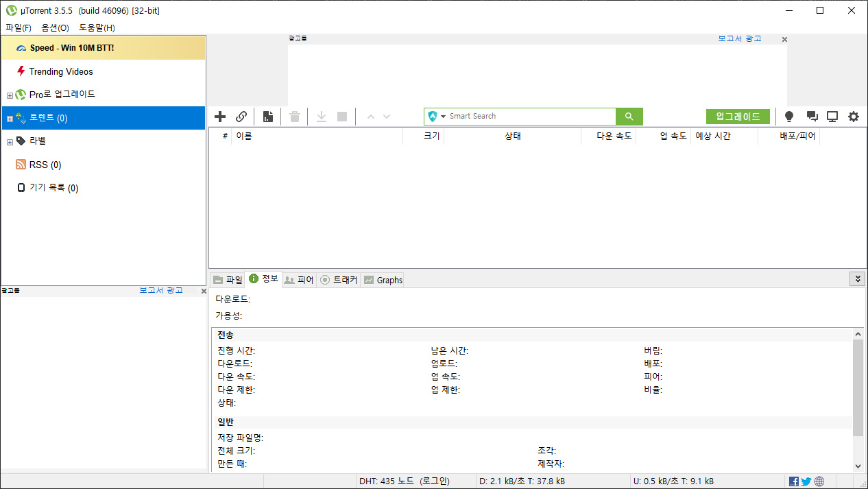
Task: Click the remote monitor icon
Action: pos(832,117)
